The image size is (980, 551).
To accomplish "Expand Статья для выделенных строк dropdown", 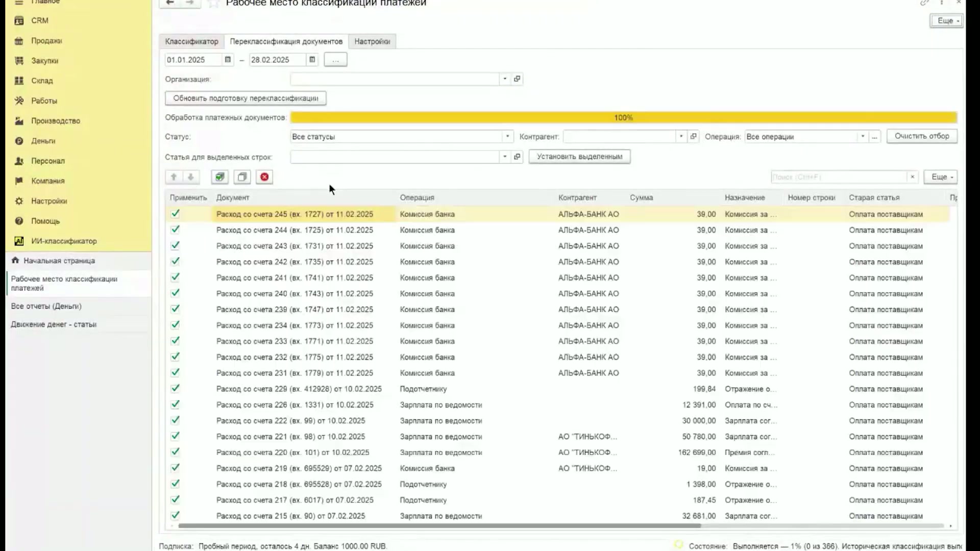I will click(504, 157).
